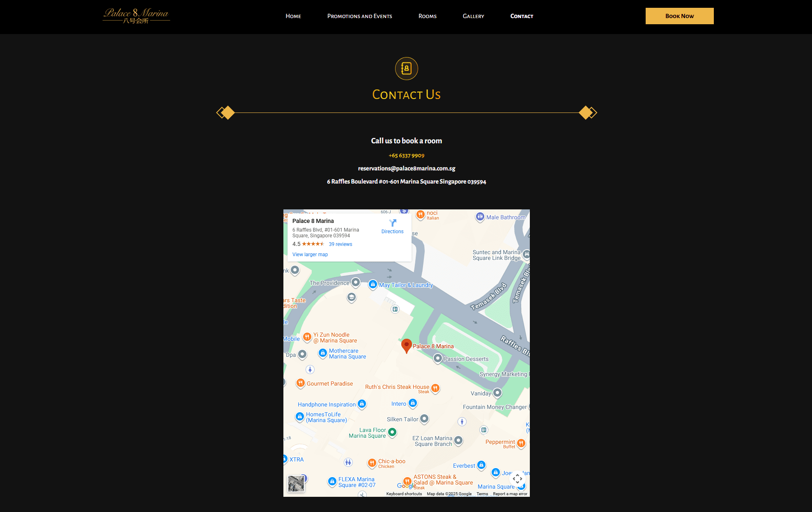Open View larger map link
Viewport: 812px width, 512px height.
click(310, 255)
